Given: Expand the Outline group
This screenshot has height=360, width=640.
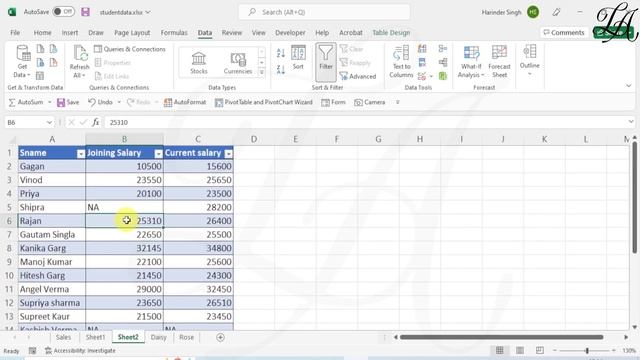Looking at the screenshot, I should point(530,60).
